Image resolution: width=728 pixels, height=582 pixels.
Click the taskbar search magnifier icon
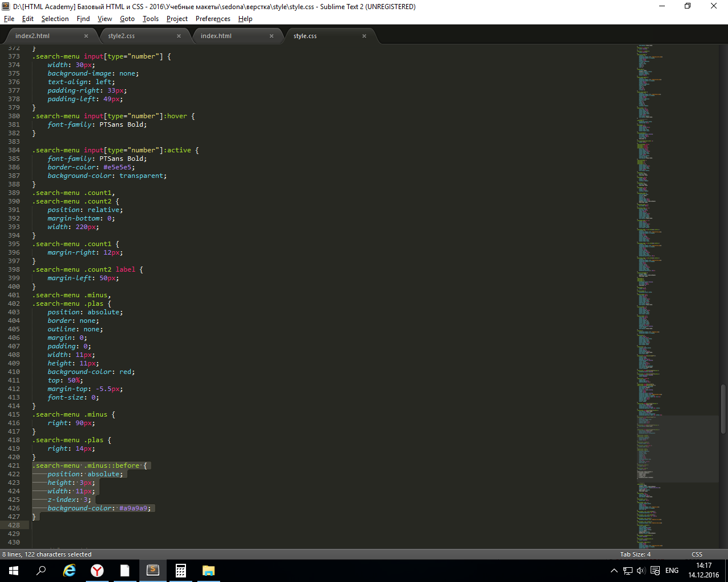pos(42,571)
